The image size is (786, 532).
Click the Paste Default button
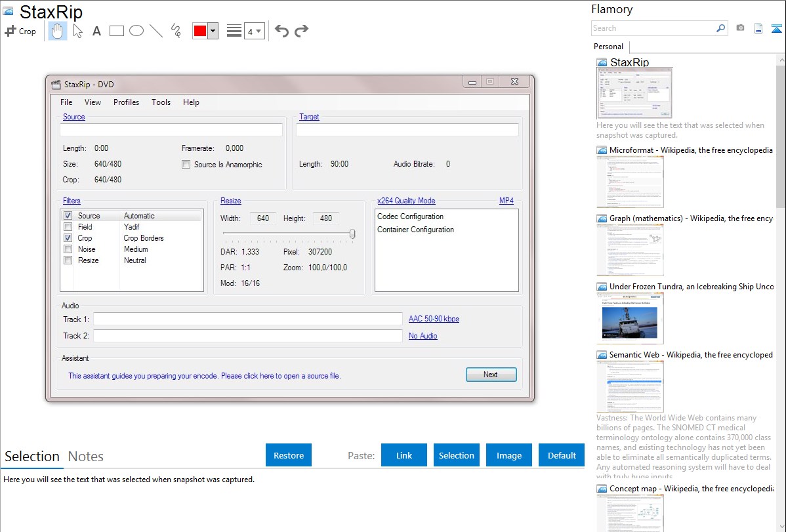pyautogui.click(x=562, y=455)
